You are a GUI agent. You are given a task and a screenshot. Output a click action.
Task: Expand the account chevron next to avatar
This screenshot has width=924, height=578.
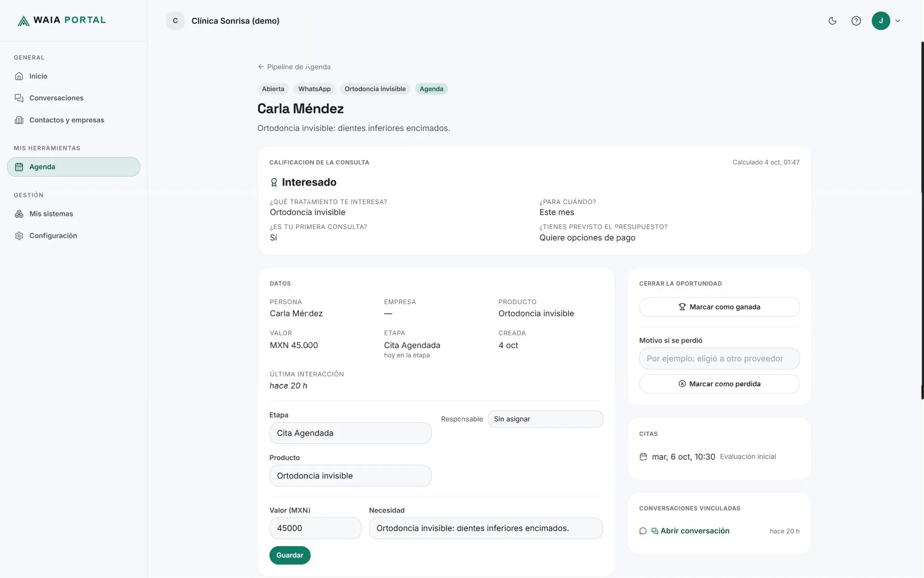coord(898,21)
